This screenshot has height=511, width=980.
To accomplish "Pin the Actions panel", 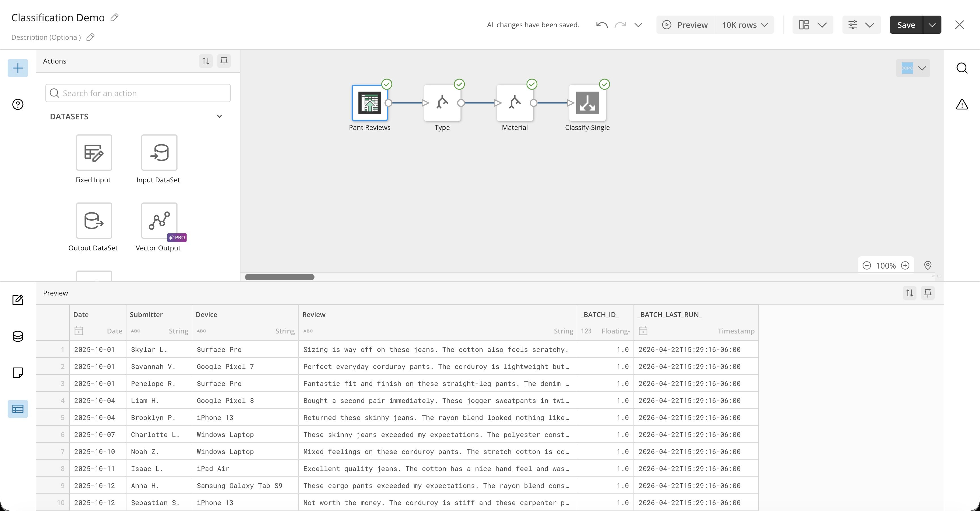I will [224, 61].
